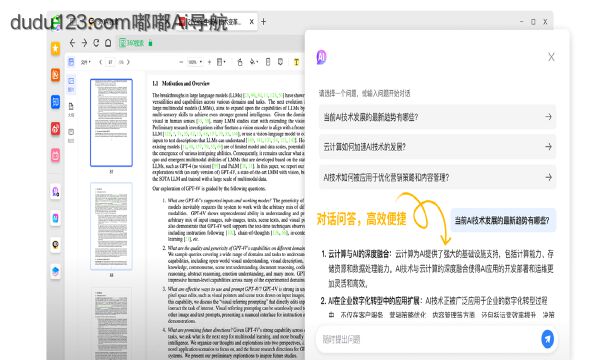Switch to the outline panel icon
The height and width of the screenshot is (360, 600).
click(x=71, y=109)
